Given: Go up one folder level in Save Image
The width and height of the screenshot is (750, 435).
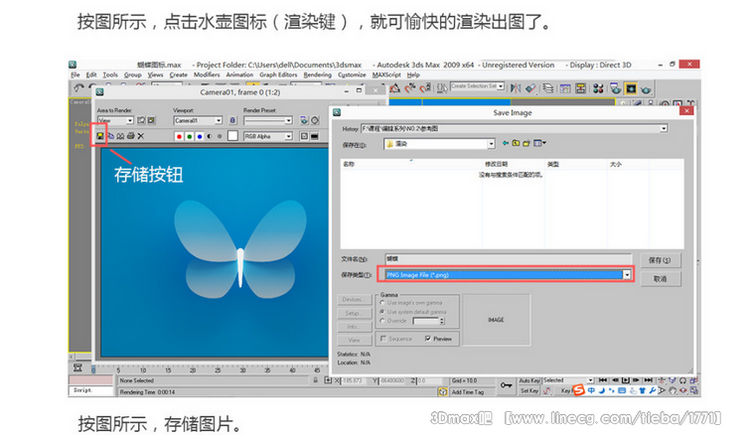Looking at the screenshot, I should pyautogui.click(x=516, y=143).
